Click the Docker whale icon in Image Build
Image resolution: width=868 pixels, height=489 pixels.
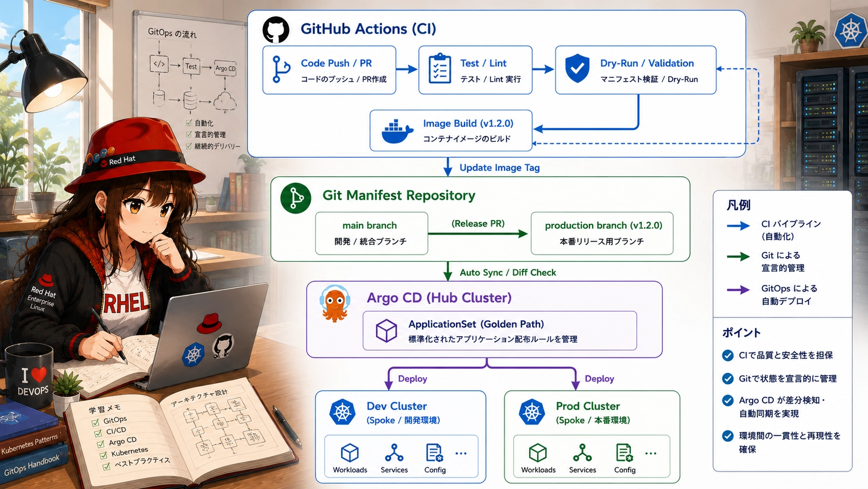[x=398, y=131]
